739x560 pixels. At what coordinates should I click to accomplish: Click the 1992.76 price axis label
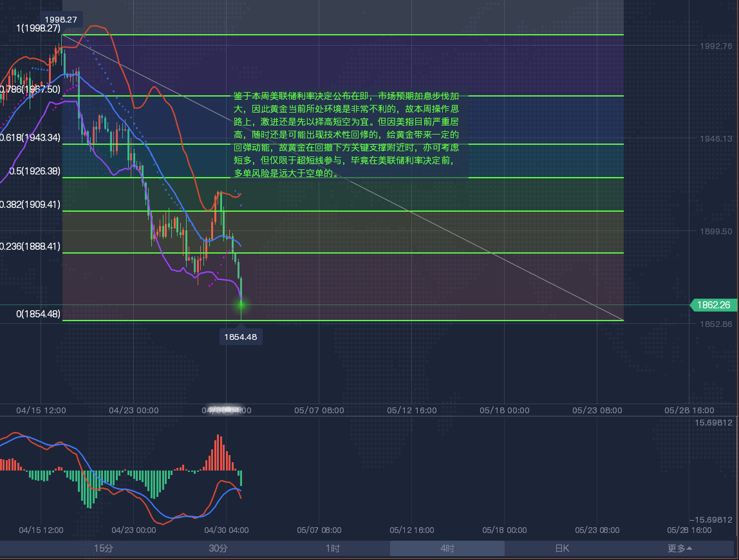point(715,46)
